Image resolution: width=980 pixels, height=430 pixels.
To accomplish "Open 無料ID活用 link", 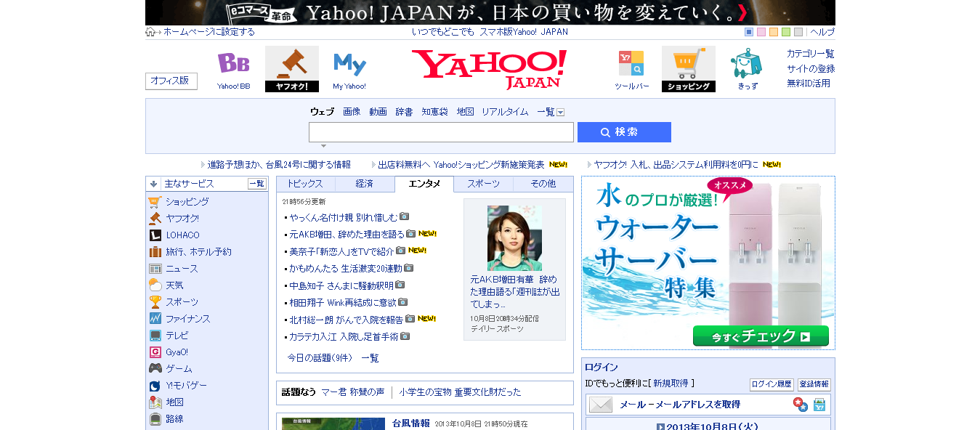I will [808, 84].
